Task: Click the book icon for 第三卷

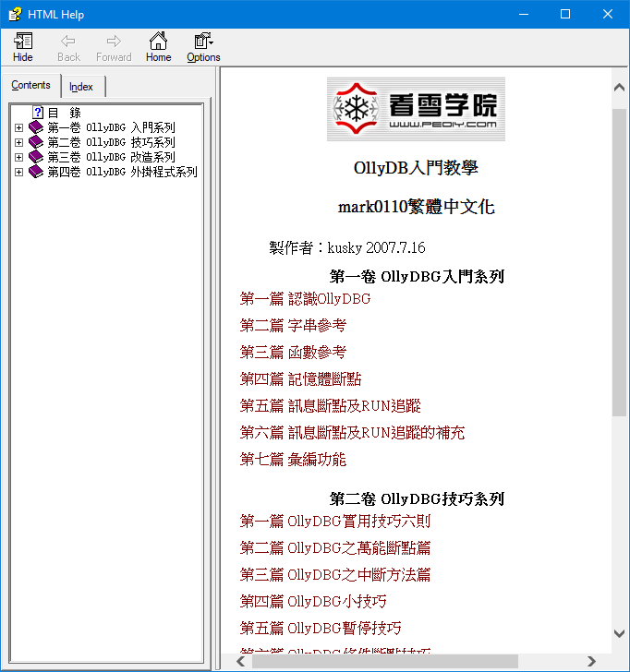Action: (36, 157)
